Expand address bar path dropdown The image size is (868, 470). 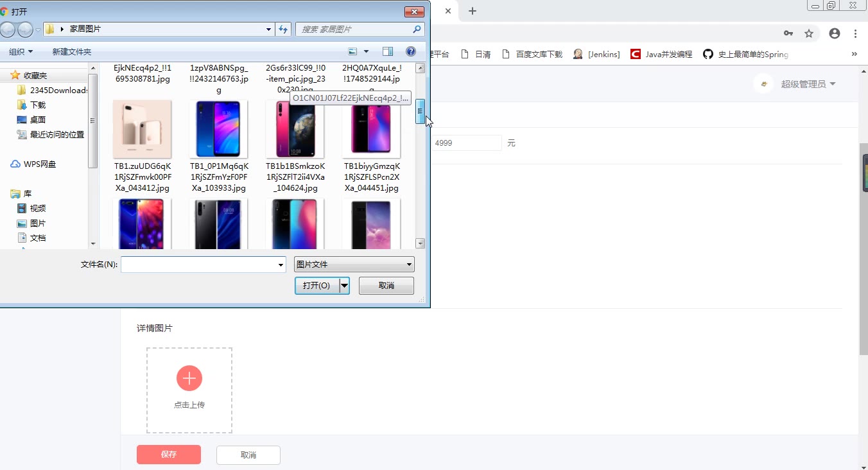pos(269,29)
